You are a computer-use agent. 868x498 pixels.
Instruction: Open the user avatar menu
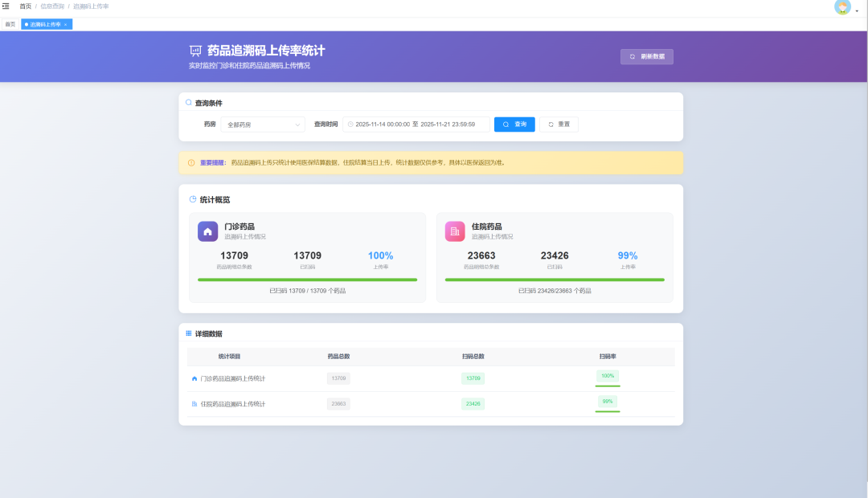(842, 7)
